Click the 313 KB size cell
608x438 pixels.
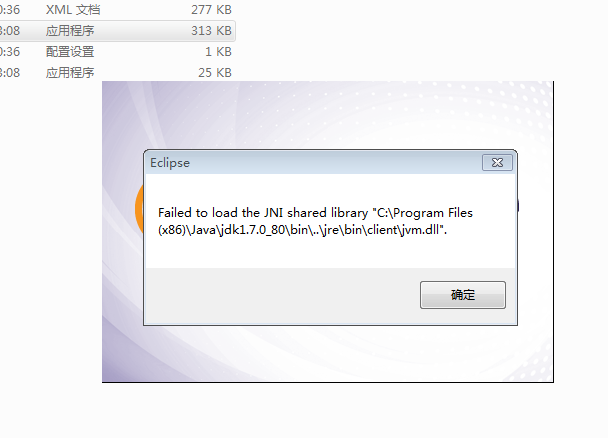(x=211, y=31)
